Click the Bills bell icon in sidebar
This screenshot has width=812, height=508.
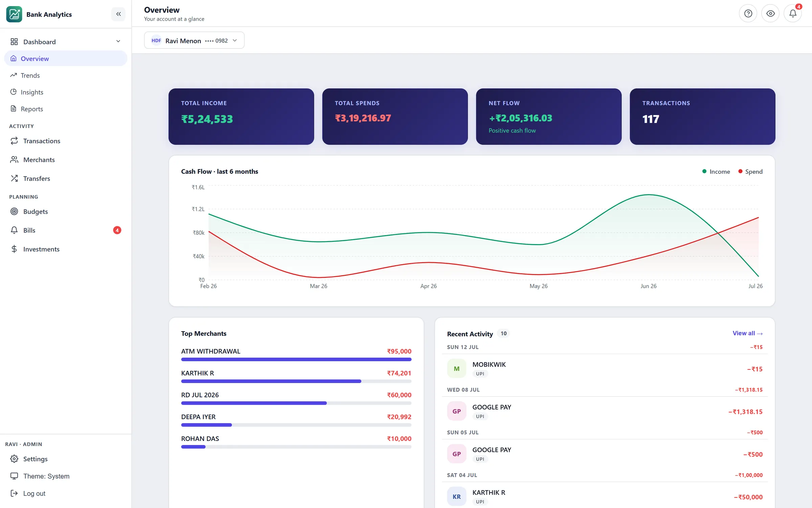point(14,230)
